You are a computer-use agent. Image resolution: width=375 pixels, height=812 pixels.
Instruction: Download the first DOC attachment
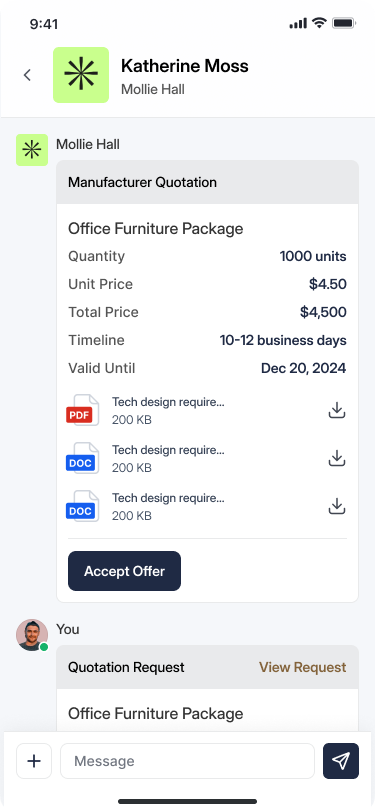(337, 458)
